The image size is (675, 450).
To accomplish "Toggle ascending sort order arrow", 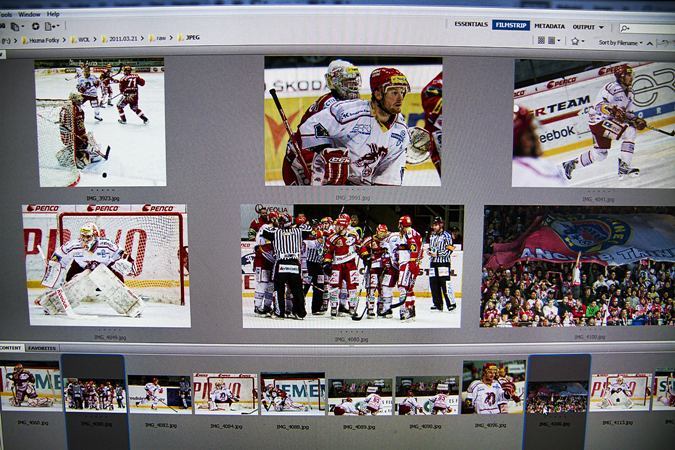I will coord(650,43).
